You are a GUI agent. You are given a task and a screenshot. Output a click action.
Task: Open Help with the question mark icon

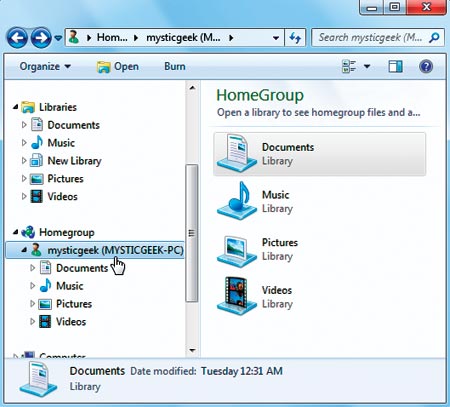coord(426,66)
